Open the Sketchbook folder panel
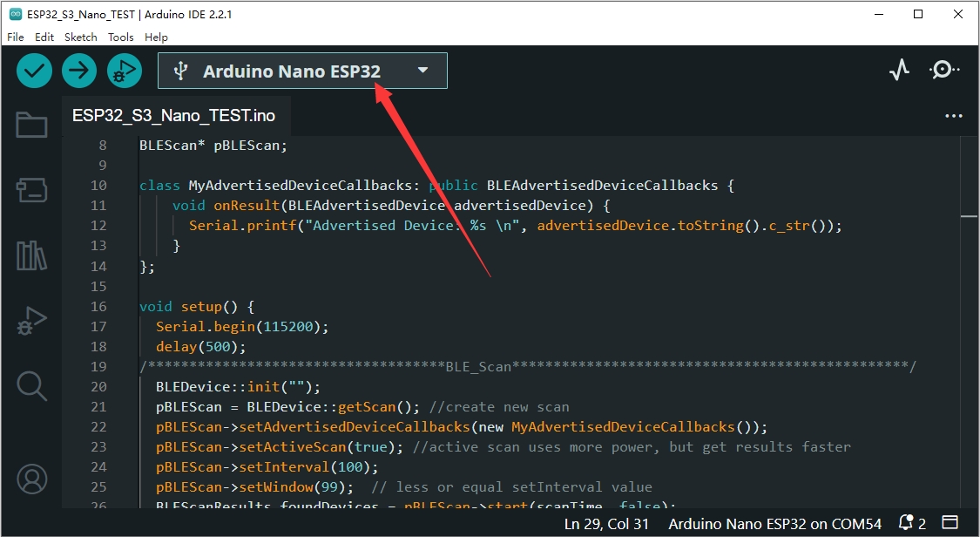Viewport: 980px width, 537px height. (31, 126)
